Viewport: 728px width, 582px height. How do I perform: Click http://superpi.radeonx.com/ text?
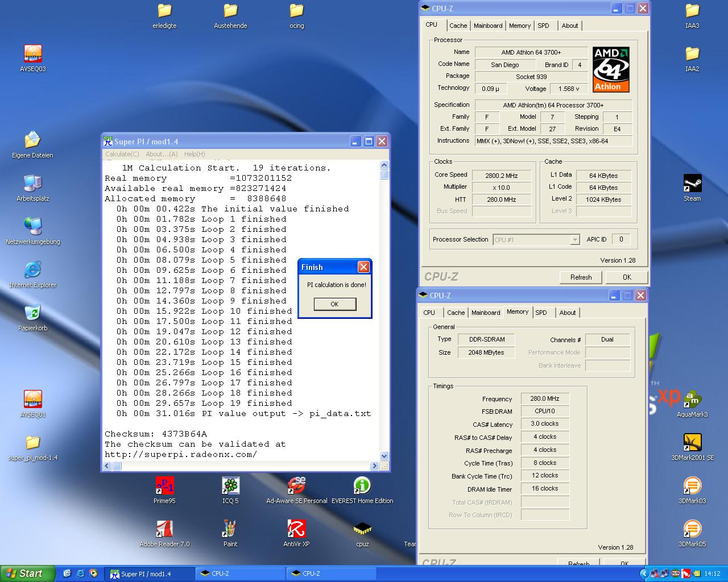181,455
